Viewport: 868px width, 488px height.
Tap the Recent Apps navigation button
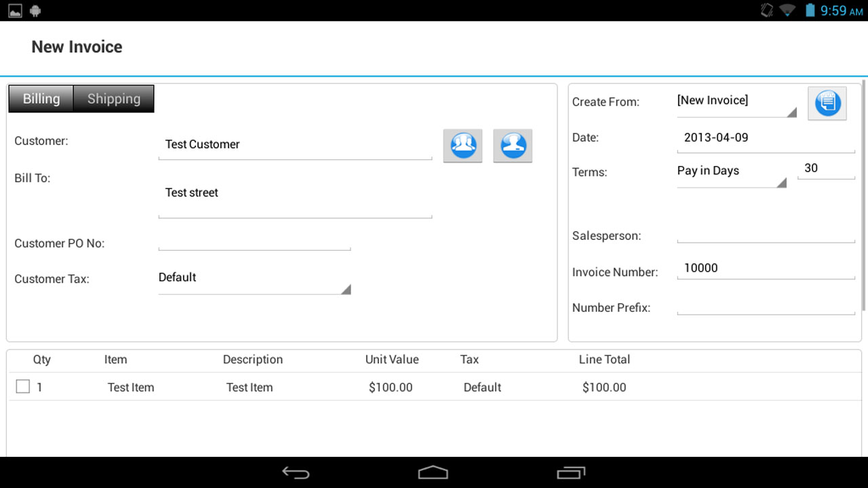click(x=571, y=472)
